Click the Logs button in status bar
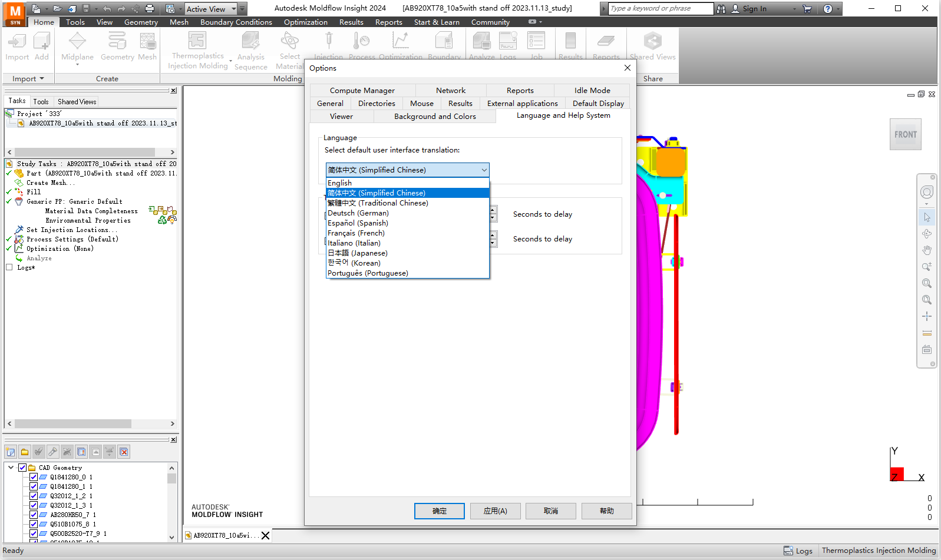The height and width of the screenshot is (560, 941). [x=798, y=551]
